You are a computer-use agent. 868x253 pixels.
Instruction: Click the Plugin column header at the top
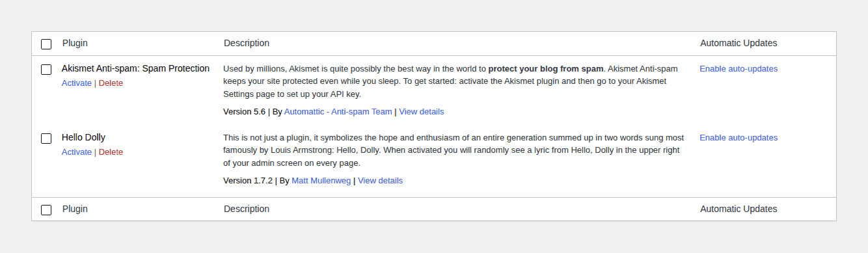[75, 43]
